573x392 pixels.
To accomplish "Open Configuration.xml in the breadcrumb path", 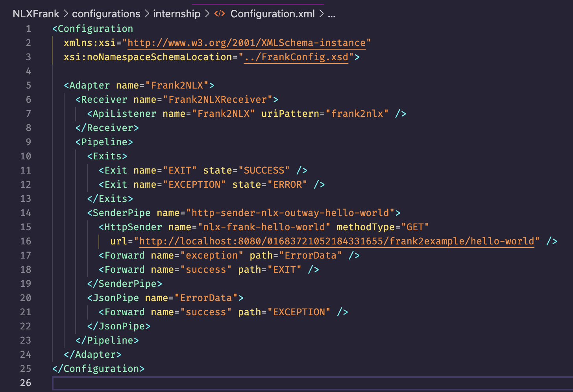I will click(272, 14).
